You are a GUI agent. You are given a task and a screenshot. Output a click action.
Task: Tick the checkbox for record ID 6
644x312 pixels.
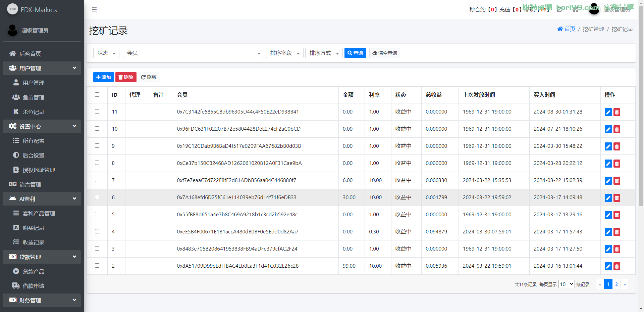pos(97,197)
